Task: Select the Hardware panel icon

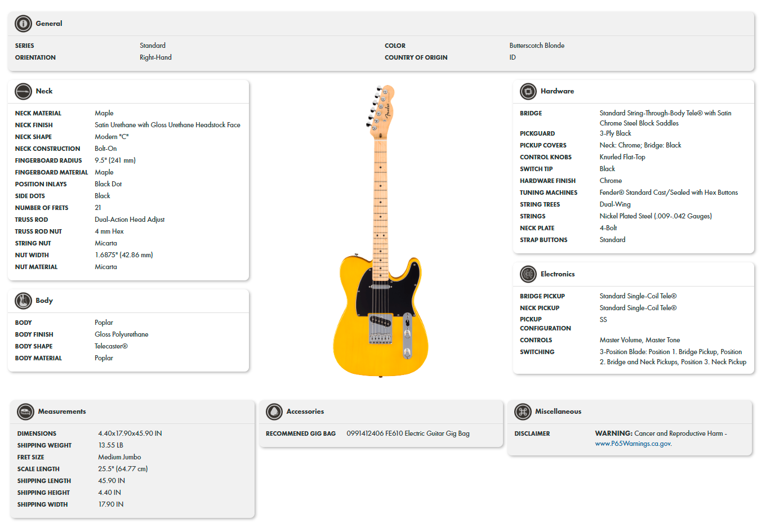Action: click(x=528, y=91)
